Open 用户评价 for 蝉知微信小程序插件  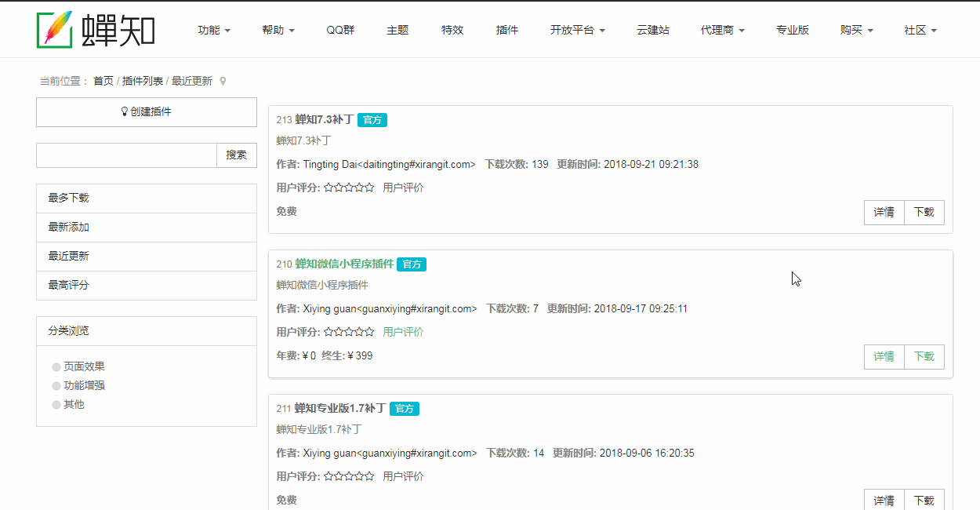403,332
